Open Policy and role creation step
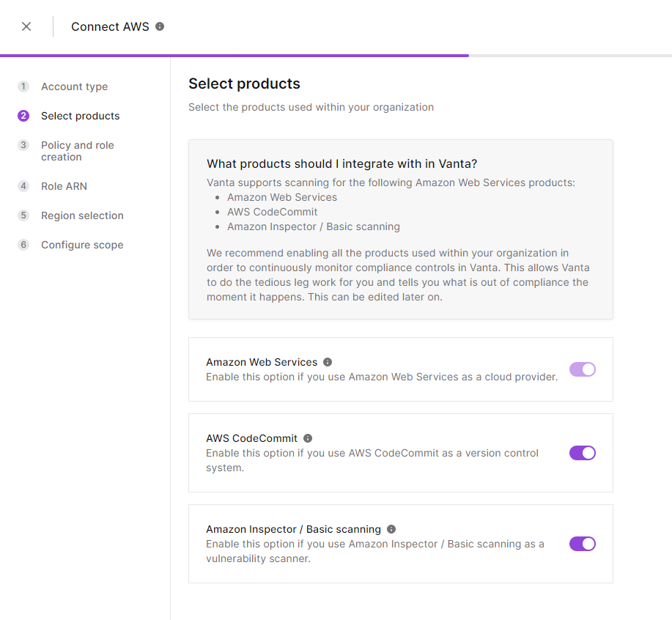Viewport: 672px width, 620px height. pos(78,151)
